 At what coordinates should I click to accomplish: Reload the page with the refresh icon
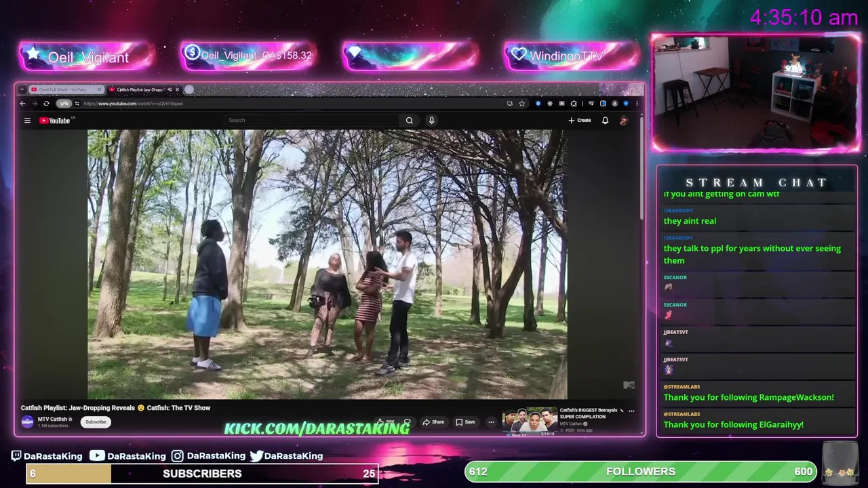[46, 104]
